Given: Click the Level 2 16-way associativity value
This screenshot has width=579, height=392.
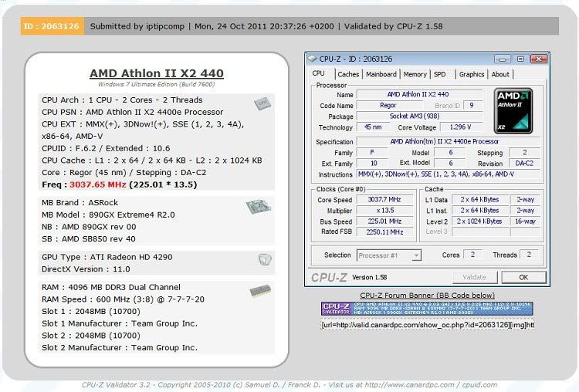Looking at the screenshot, I should tap(525, 221).
